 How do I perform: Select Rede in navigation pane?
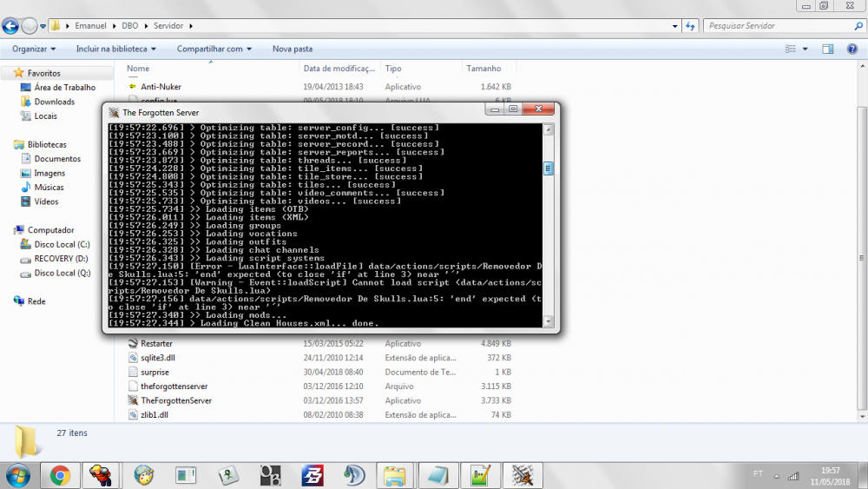click(x=36, y=301)
